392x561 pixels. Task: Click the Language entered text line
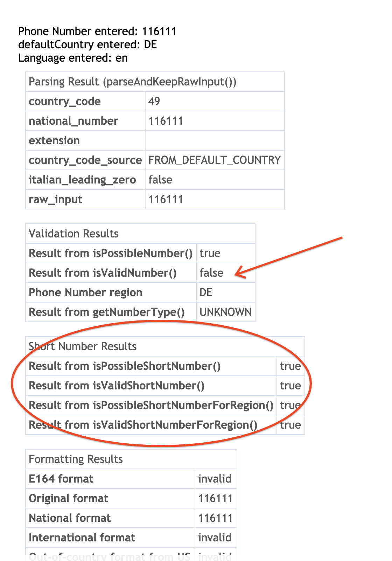click(x=73, y=58)
